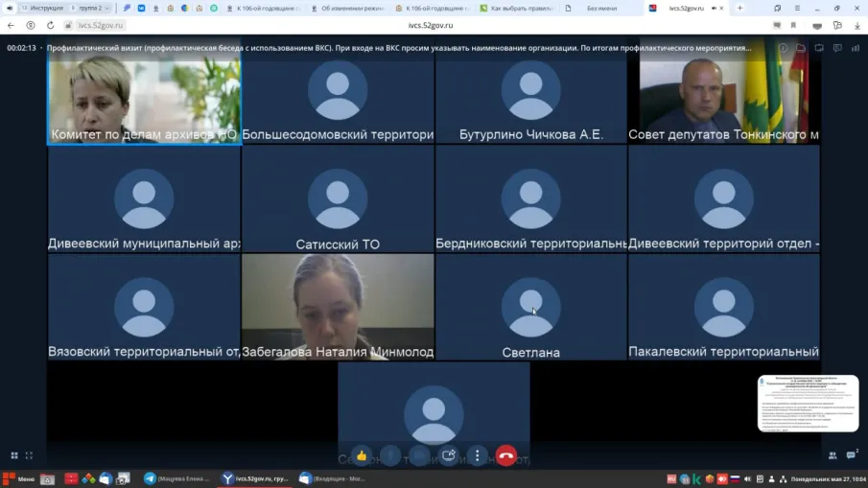Open the browser downloads arrow icon
The width and height of the screenshot is (868, 488).
(x=856, y=26)
